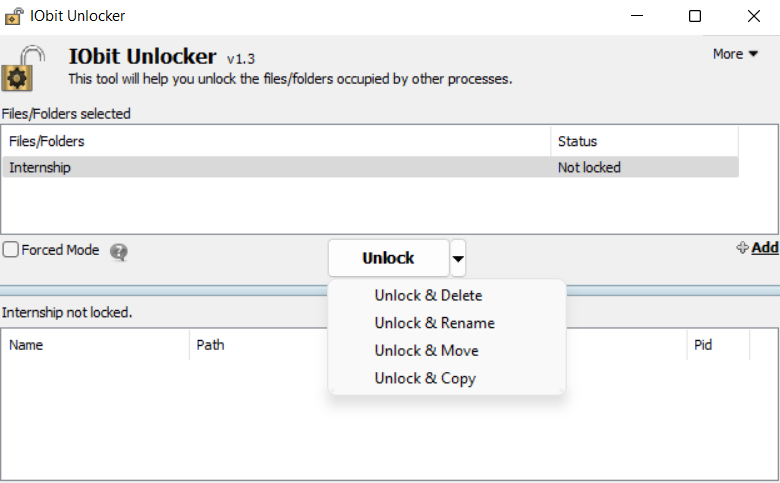Click the Add link
780x483 pixels.
(x=765, y=248)
